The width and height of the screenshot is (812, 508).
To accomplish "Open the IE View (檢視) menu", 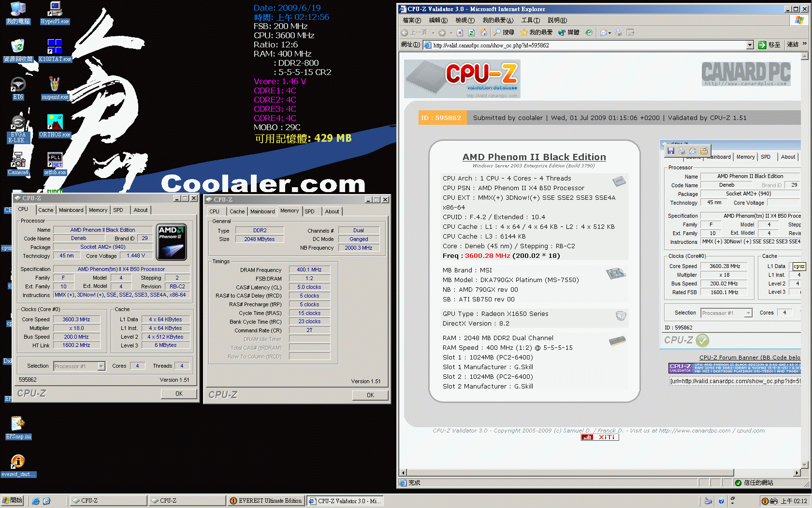I will click(x=464, y=20).
